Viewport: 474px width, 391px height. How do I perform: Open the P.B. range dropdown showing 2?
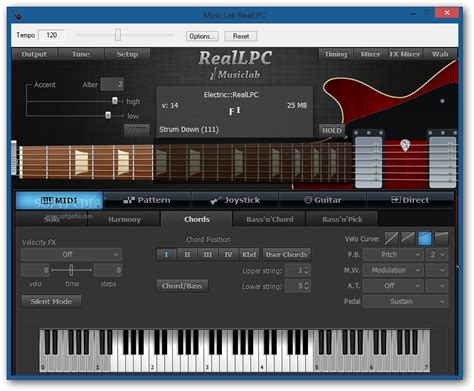click(x=437, y=255)
